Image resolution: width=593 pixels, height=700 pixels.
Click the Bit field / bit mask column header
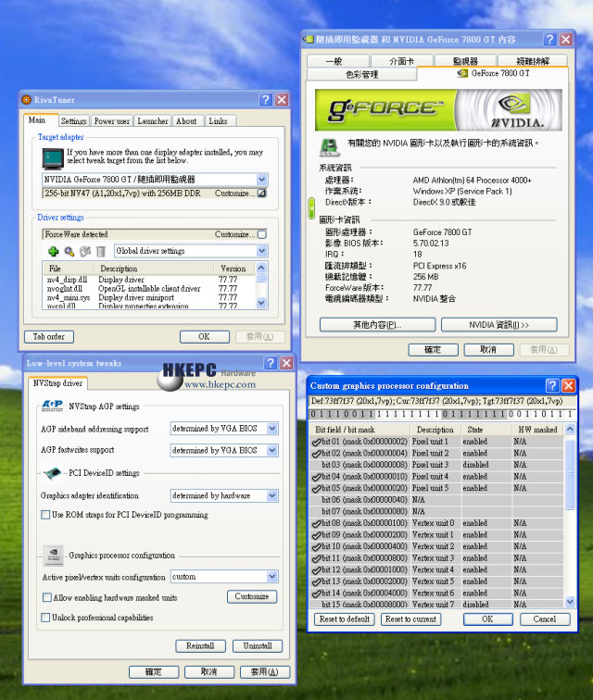click(x=360, y=430)
